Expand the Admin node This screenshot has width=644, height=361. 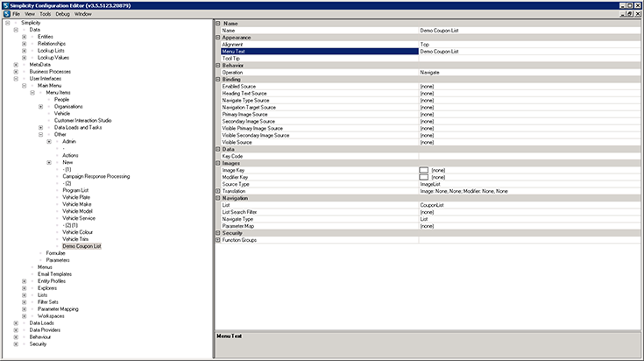click(48, 142)
